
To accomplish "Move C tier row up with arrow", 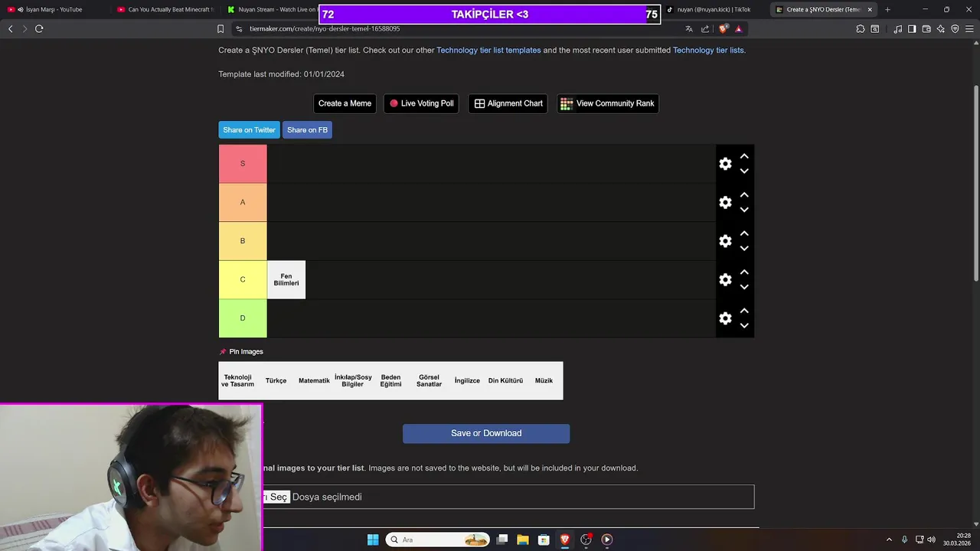I will [744, 272].
